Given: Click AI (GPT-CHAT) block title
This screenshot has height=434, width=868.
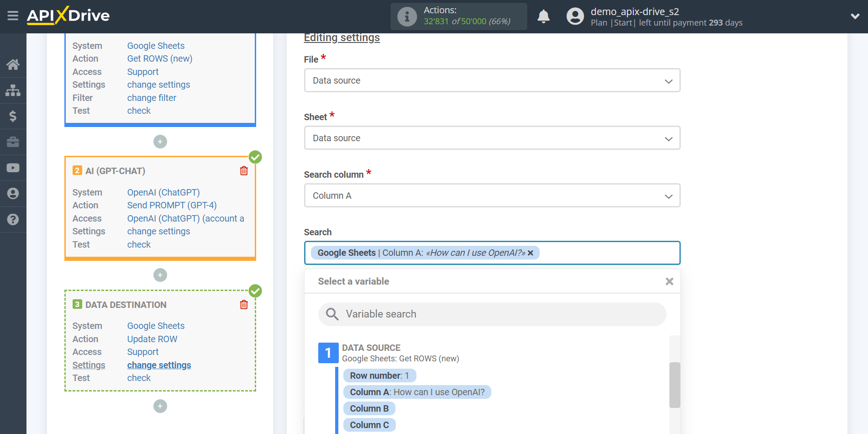Looking at the screenshot, I should (115, 171).
